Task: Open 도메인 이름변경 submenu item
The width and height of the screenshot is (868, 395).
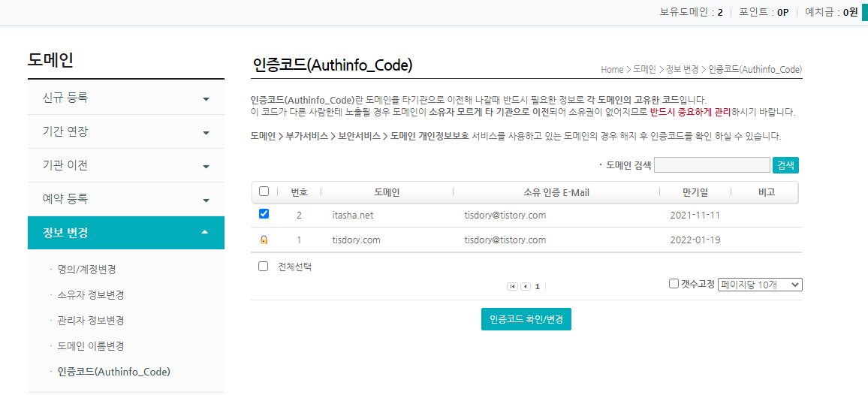Action: 90,346
